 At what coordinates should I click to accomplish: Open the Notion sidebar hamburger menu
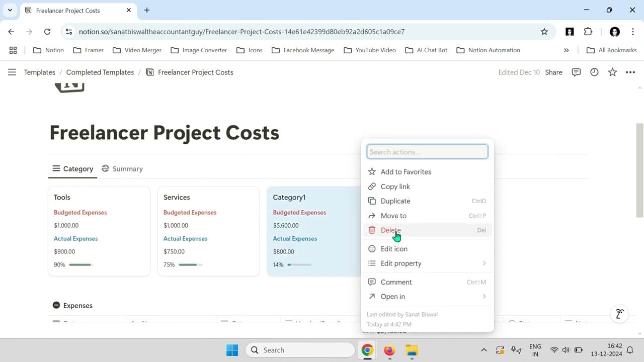point(12,72)
